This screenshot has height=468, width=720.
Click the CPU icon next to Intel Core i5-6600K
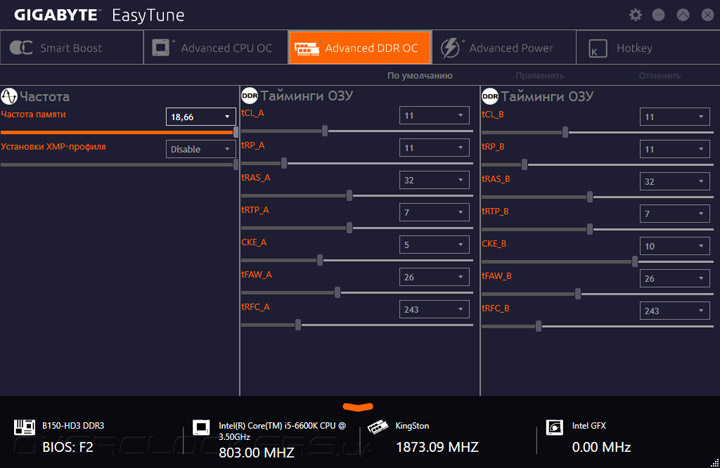pyautogui.click(x=201, y=427)
